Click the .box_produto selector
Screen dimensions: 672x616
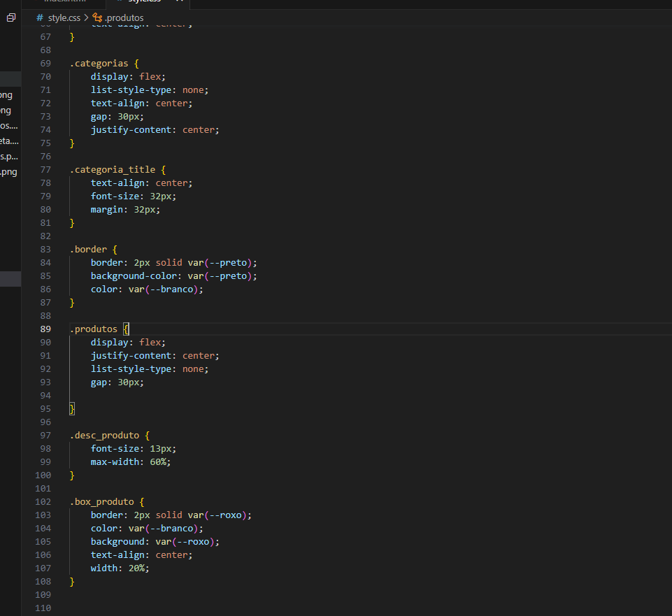point(102,502)
